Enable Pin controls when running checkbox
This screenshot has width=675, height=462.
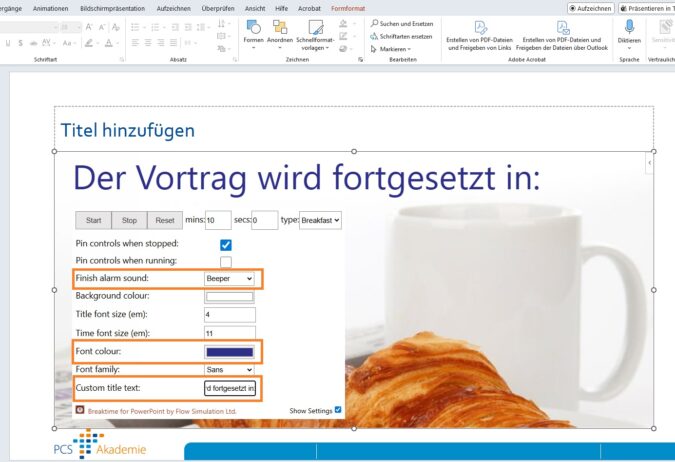tap(226, 262)
